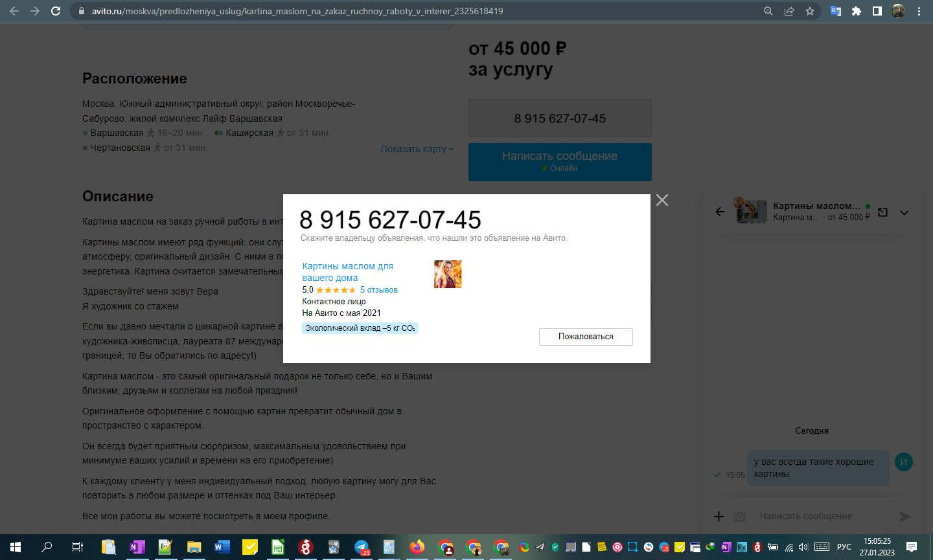Open Firefox from the taskbar
Viewport: 933px width, 560px height.
[417, 547]
